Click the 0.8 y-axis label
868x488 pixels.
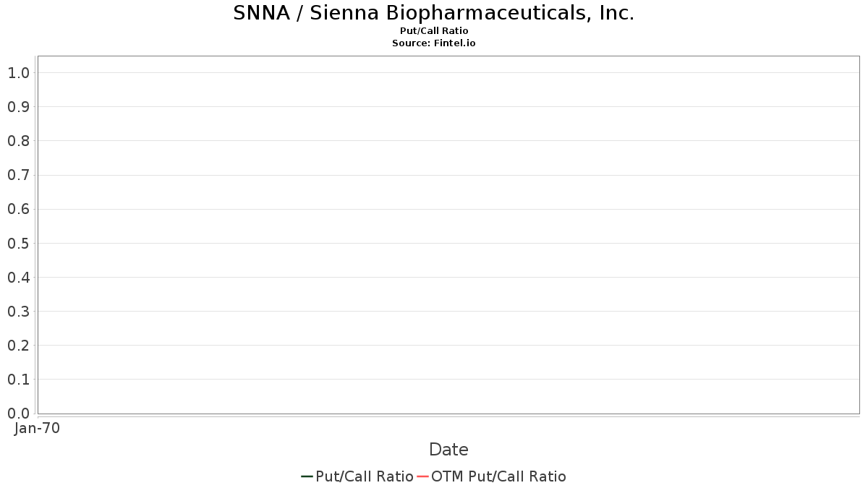(19, 141)
